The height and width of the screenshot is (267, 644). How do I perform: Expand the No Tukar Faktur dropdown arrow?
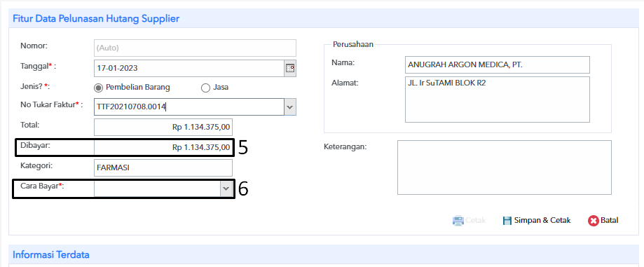pyautogui.click(x=290, y=107)
